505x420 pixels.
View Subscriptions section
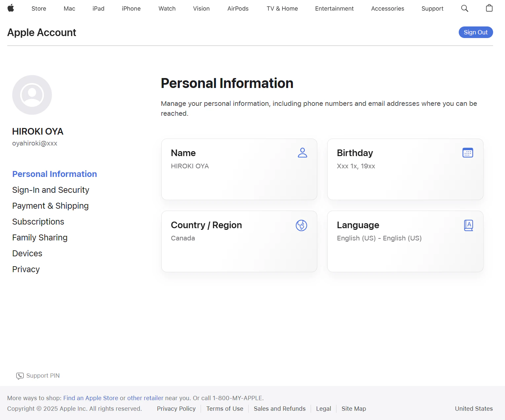(38, 222)
